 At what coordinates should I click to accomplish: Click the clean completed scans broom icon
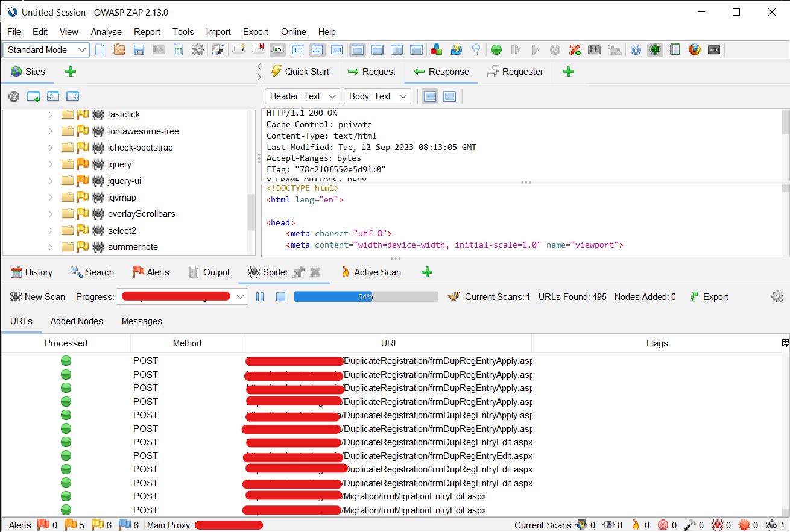454,297
